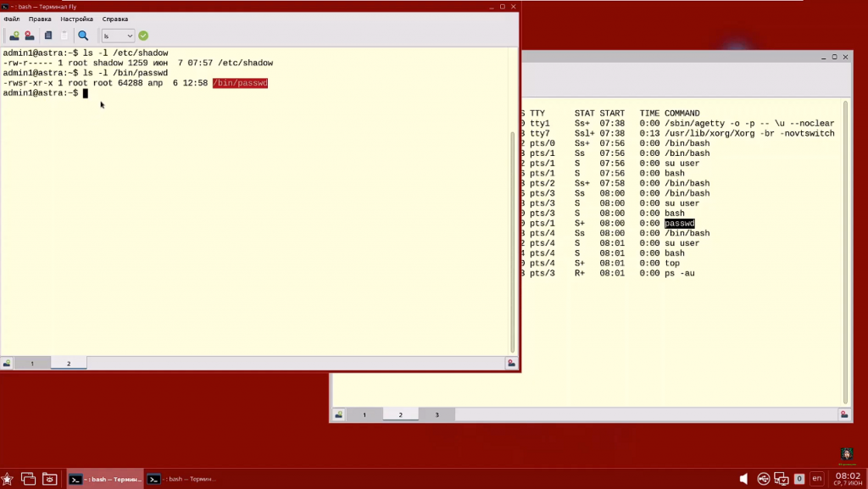Screen dimensions: 868x489
Task: Open the Файл menu
Action: (12, 19)
